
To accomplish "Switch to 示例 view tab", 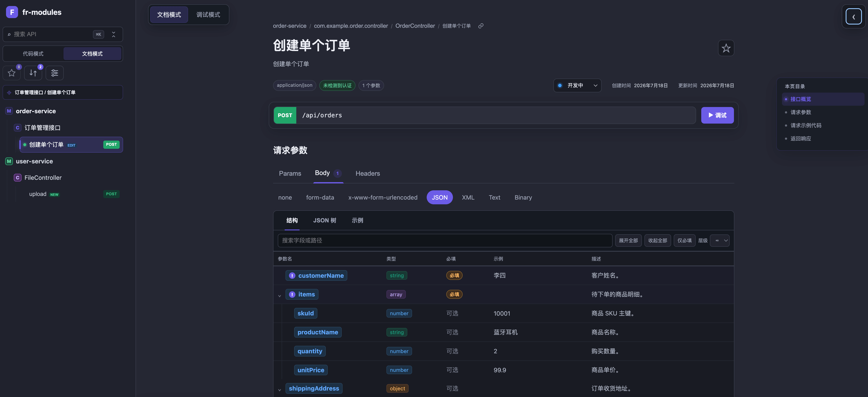I will click(x=357, y=220).
